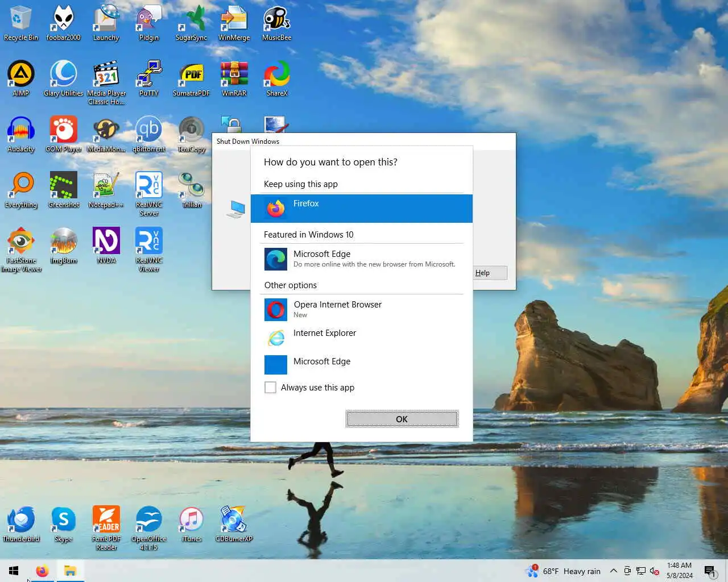
Task: Click the taskbar clock showing 1:48 AM
Action: click(x=680, y=571)
